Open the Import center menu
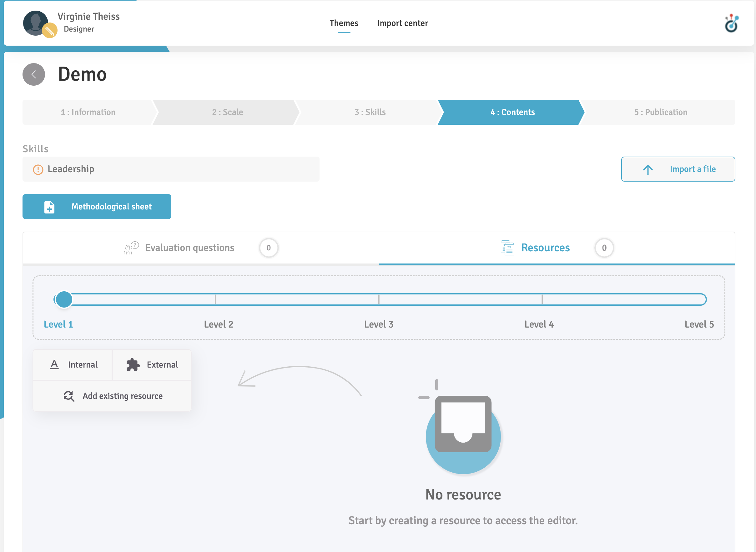 pyautogui.click(x=402, y=23)
